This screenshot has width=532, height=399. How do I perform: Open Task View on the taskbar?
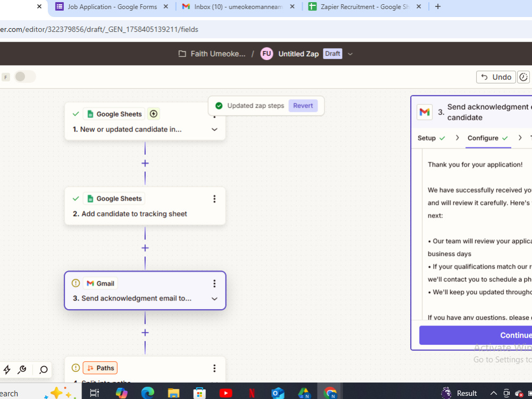pyautogui.click(x=94, y=393)
